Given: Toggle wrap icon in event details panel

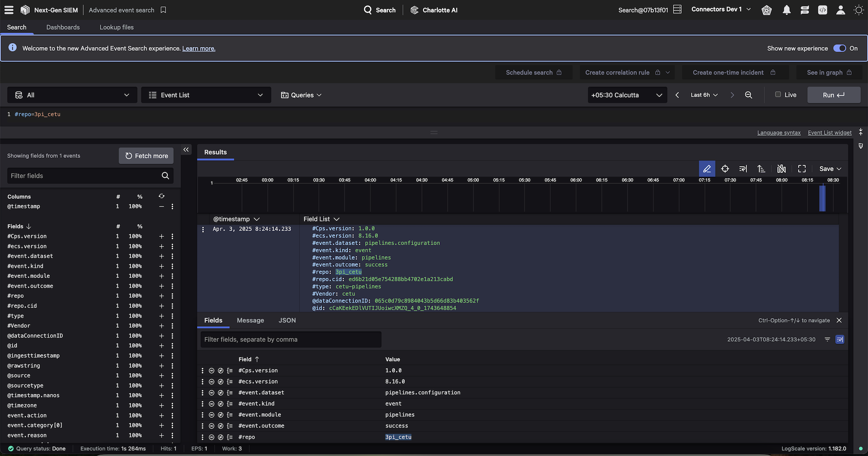Looking at the screenshot, I should click(840, 339).
